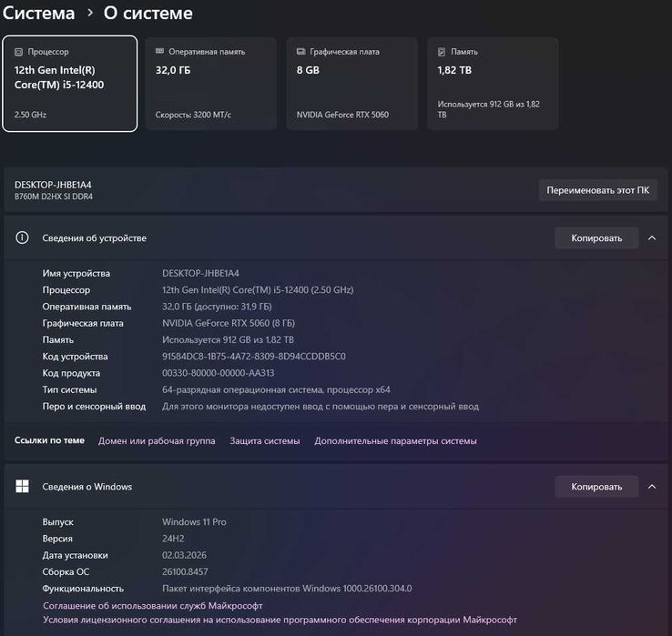Click the device ID 91584DC8-1B75-4A72-8309-8D94CCDDB5C0

tap(254, 357)
